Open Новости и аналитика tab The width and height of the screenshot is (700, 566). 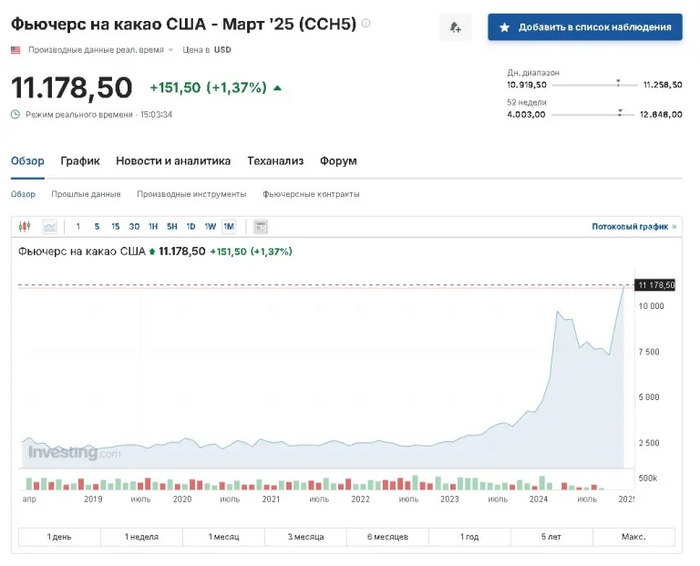click(x=173, y=161)
